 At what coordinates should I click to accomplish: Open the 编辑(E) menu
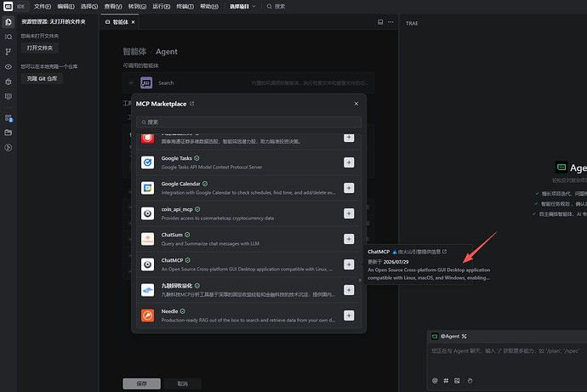[66, 6]
